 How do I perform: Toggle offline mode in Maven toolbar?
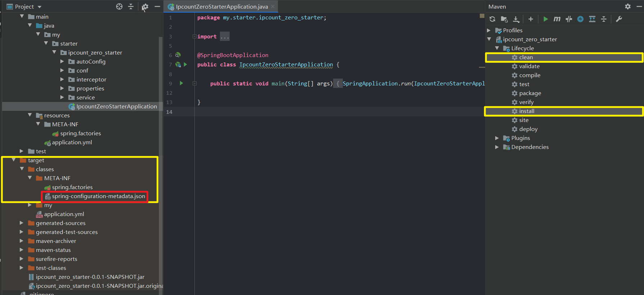tap(569, 19)
